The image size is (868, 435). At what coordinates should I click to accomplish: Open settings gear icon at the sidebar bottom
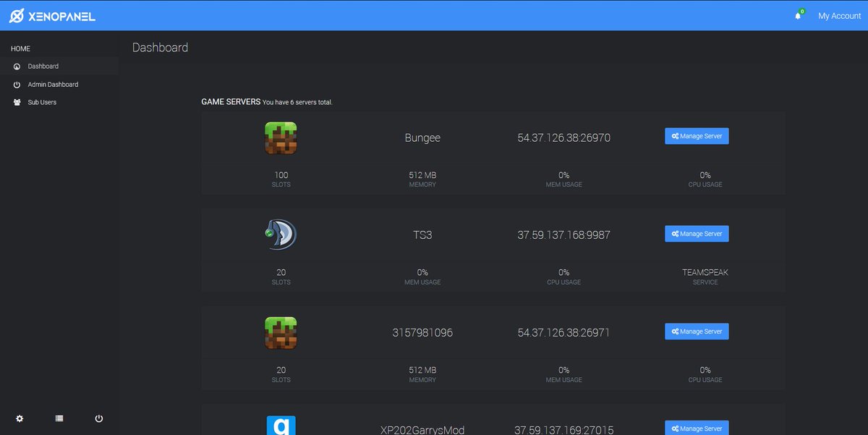pyautogui.click(x=20, y=418)
